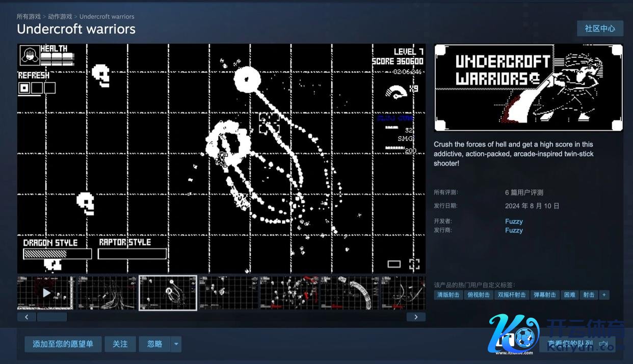The width and height of the screenshot is (633, 364).
Task: Add game via 添加至您的愿望单 button
Action: point(63,344)
